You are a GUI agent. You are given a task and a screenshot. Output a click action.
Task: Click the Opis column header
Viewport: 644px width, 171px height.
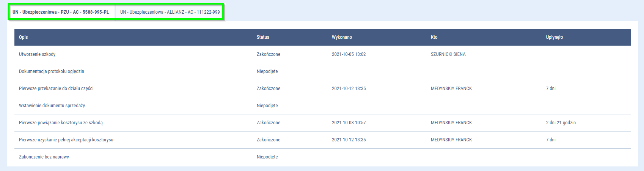(x=24, y=37)
